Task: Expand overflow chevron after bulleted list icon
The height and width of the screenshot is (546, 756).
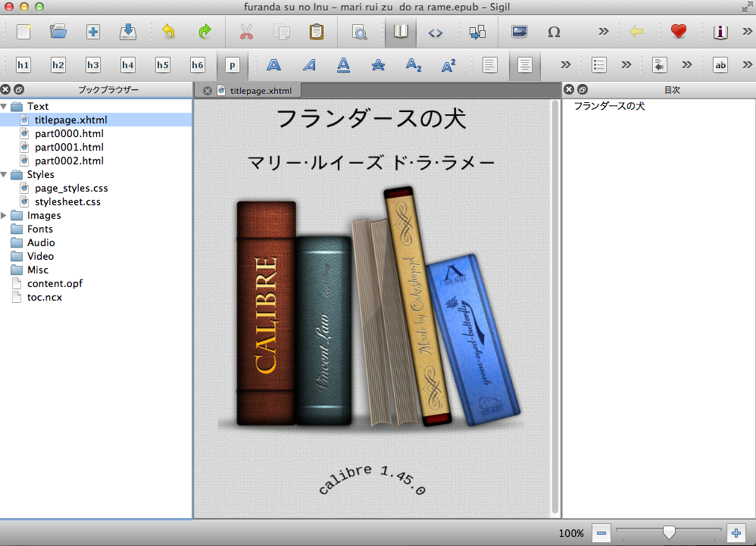Action: 626,65
